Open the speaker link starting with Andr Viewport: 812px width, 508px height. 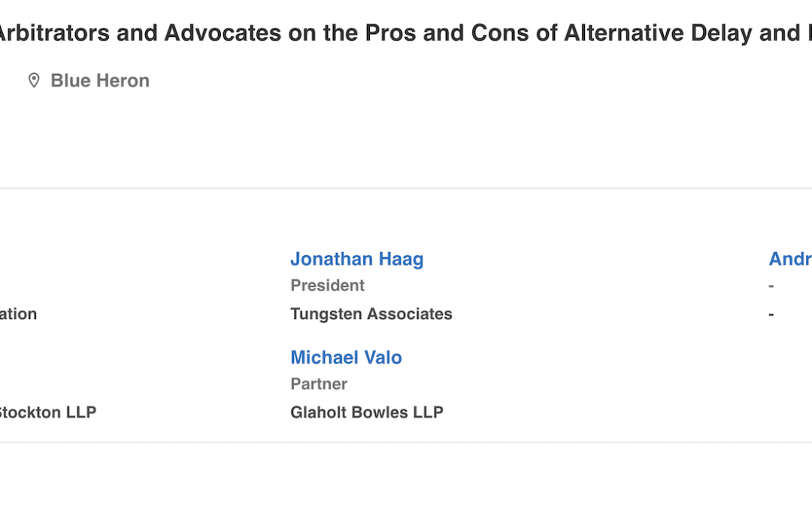(789, 259)
